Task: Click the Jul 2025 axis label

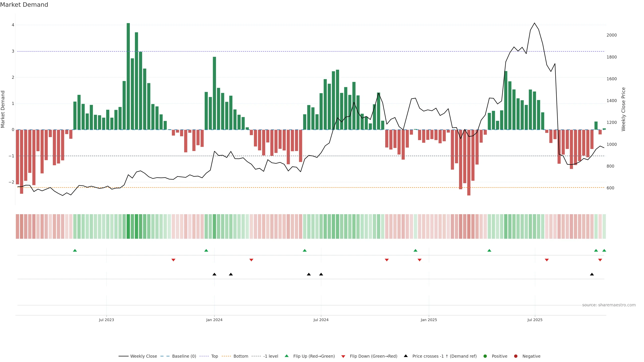Action: (535, 320)
